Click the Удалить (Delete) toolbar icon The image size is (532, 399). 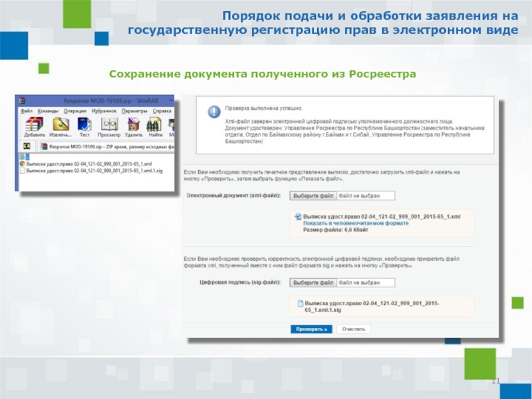point(134,126)
